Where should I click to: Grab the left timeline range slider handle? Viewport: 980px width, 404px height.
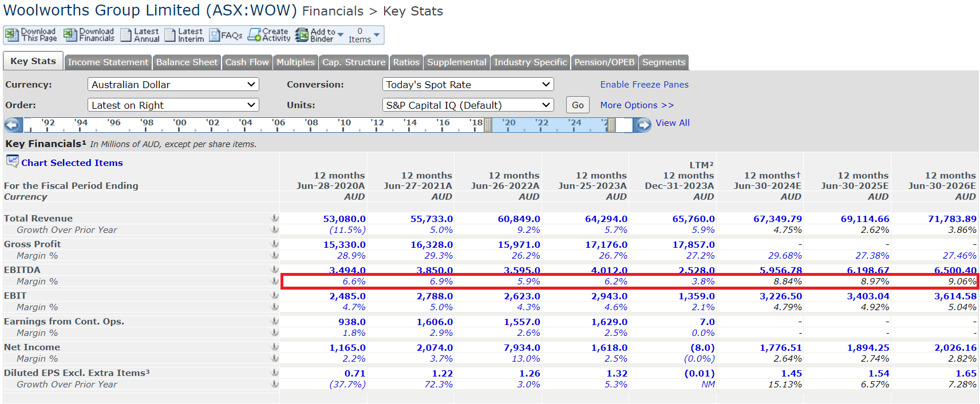(x=488, y=125)
